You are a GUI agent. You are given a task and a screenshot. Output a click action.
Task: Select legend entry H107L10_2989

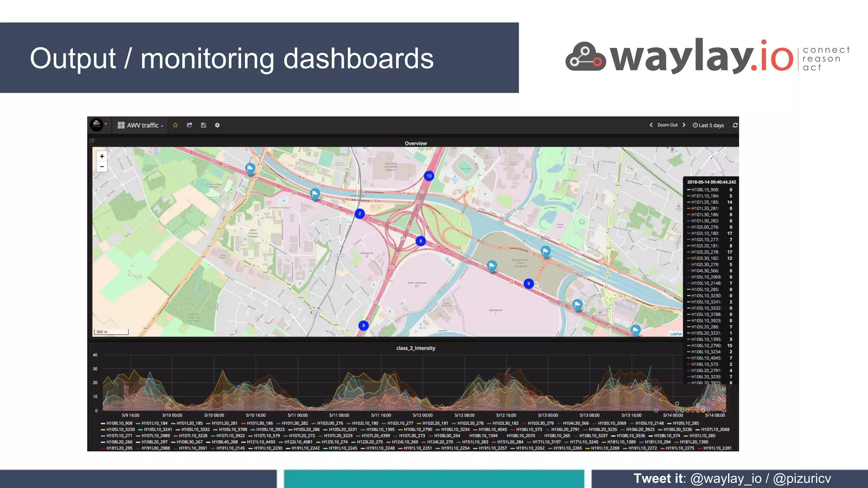(x=153, y=435)
